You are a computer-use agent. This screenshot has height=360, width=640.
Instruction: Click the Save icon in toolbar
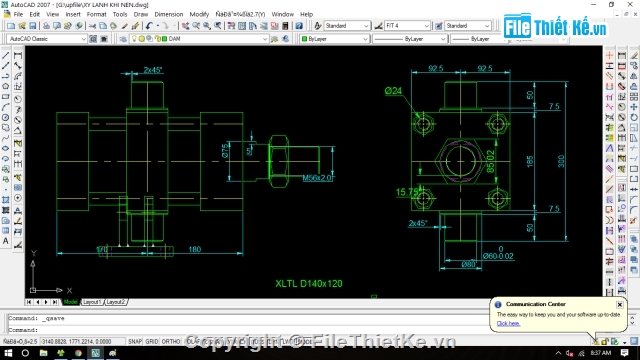(33, 26)
